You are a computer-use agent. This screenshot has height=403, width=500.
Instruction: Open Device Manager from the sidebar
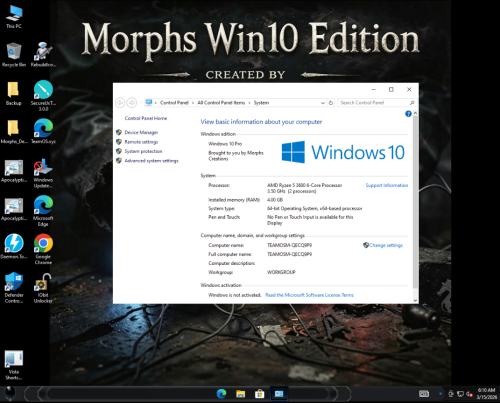(141, 132)
